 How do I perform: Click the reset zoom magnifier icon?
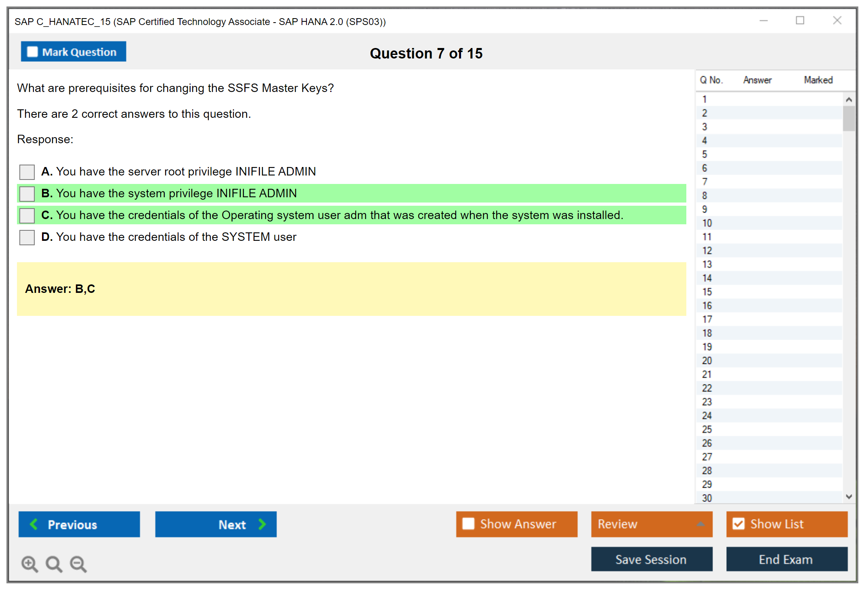point(54,564)
